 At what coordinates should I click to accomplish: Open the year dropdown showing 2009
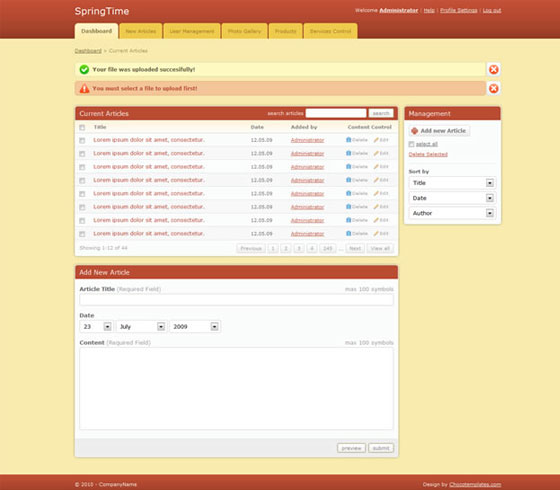tap(195, 326)
